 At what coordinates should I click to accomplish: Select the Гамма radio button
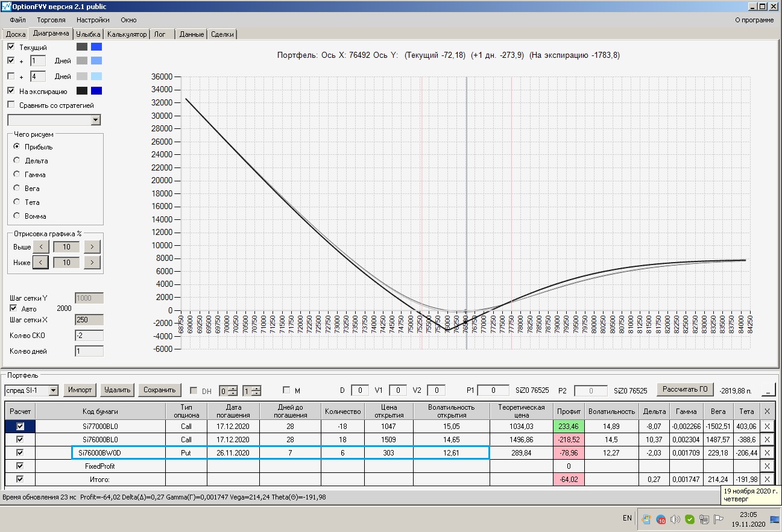coord(17,175)
